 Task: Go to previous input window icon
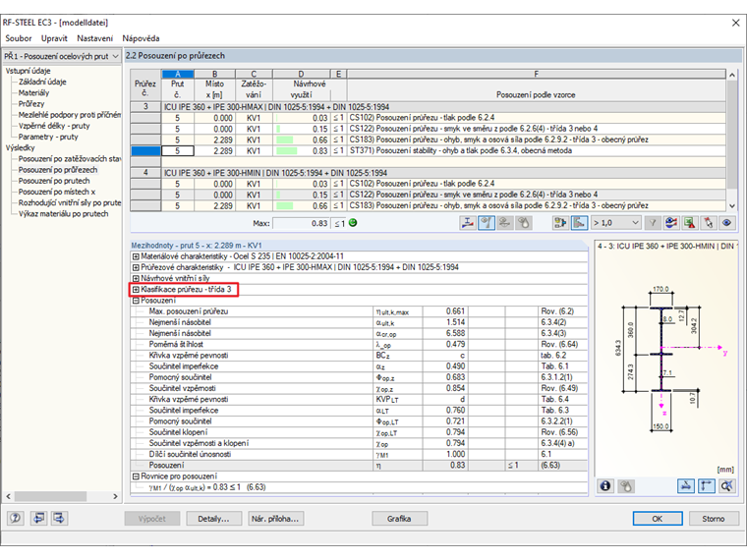point(38,518)
